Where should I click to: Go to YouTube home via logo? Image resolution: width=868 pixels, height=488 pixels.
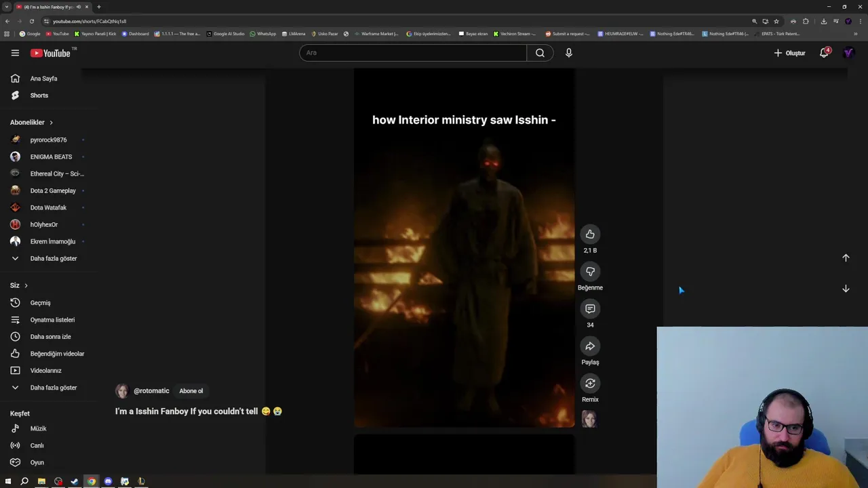point(50,53)
